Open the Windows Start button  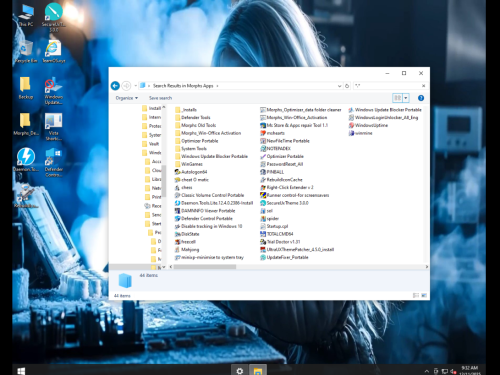(21, 371)
